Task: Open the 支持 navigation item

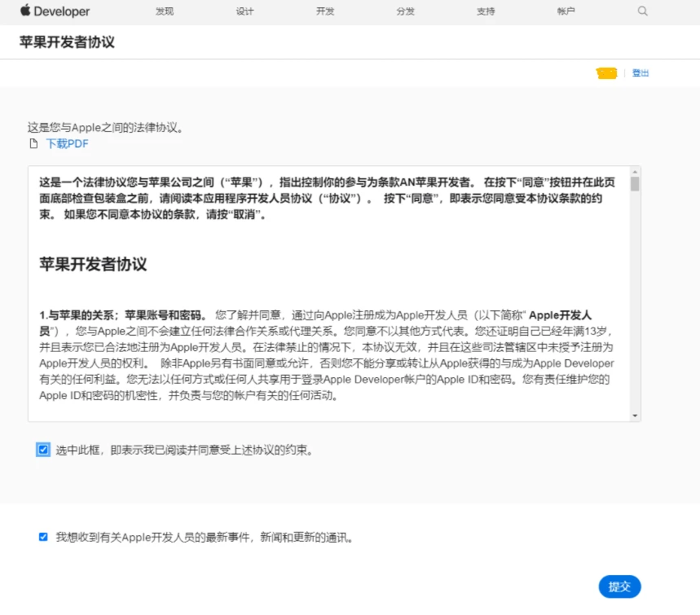Action: (x=486, y=11)
